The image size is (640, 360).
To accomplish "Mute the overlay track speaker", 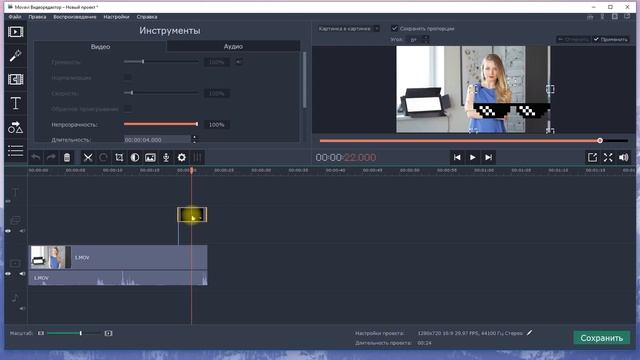I will coord(22,231).
